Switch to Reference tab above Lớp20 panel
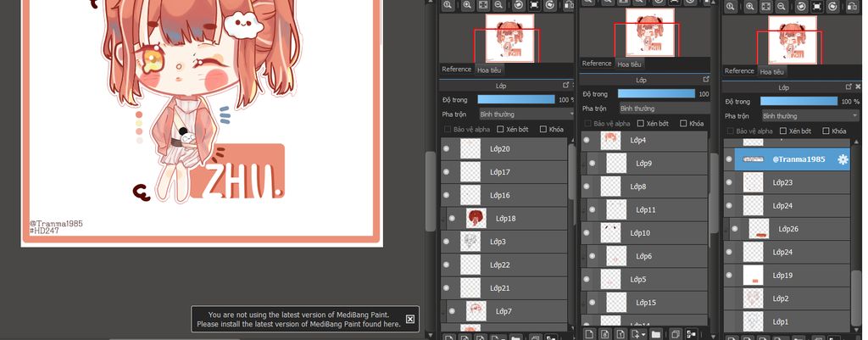Screen dimensions: 868x340 tap(457, 70)
